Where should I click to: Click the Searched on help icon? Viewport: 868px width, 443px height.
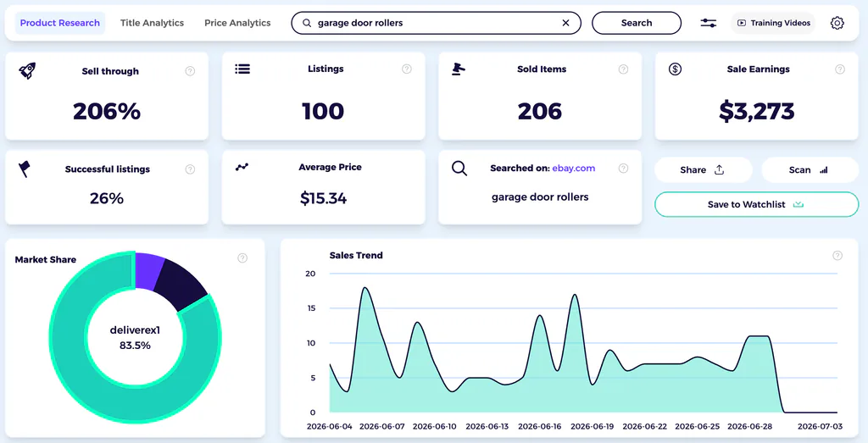click(623, 168)
